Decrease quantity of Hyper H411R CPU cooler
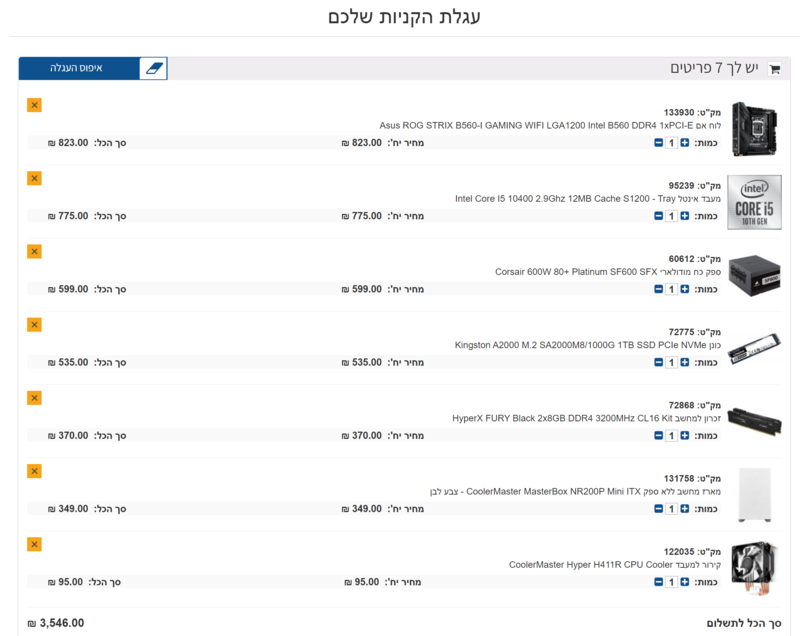Viewport: 800px width, 636px height. [x=659, y=582]
